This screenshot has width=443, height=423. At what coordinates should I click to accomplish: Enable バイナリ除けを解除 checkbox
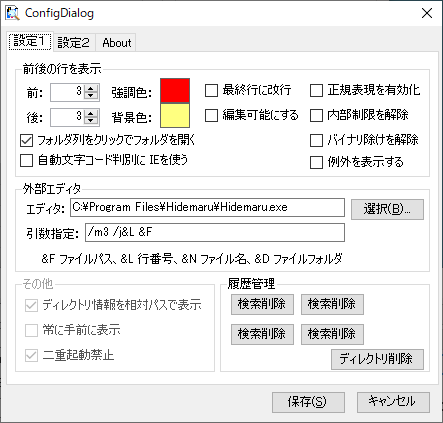[316, 140]
